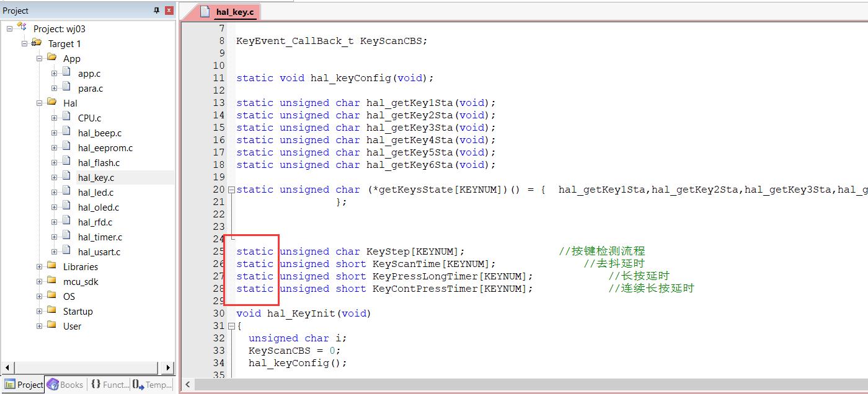Click hal_getKey1Sta prototype on line 13
Screen dimensions: 868x394
pyautogui.click(x=366, y=103)
